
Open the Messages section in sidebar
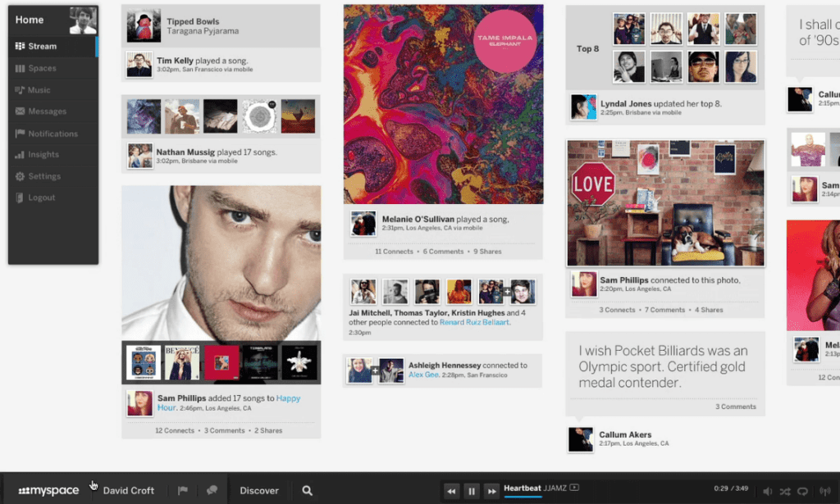click(x=47, y=111)
